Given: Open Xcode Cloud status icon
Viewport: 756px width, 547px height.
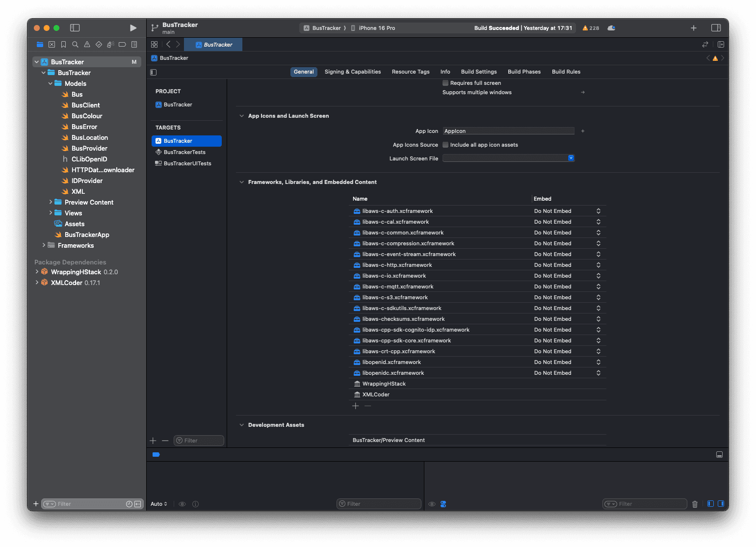Looking at the screenshot, I should click(x=611, y=28).
